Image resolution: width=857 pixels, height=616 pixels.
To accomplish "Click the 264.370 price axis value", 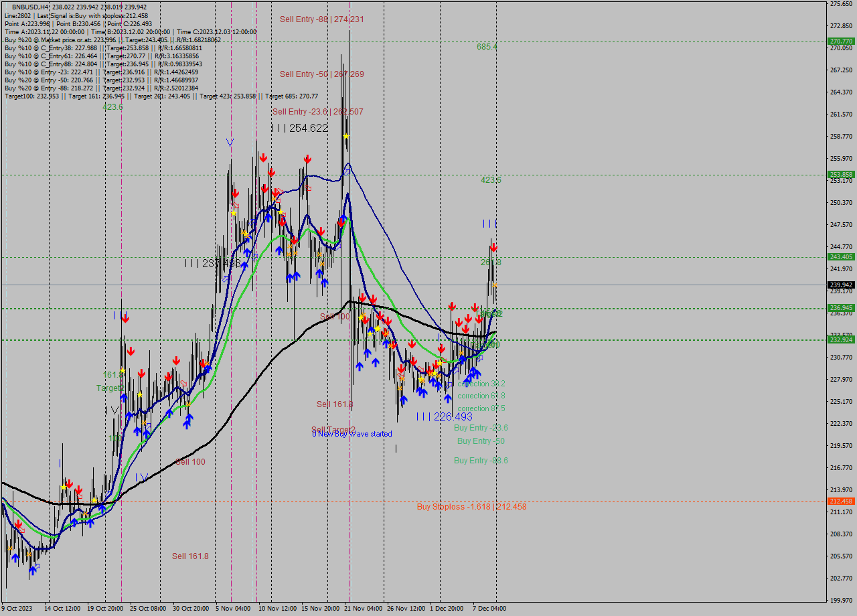I will 841,92.
